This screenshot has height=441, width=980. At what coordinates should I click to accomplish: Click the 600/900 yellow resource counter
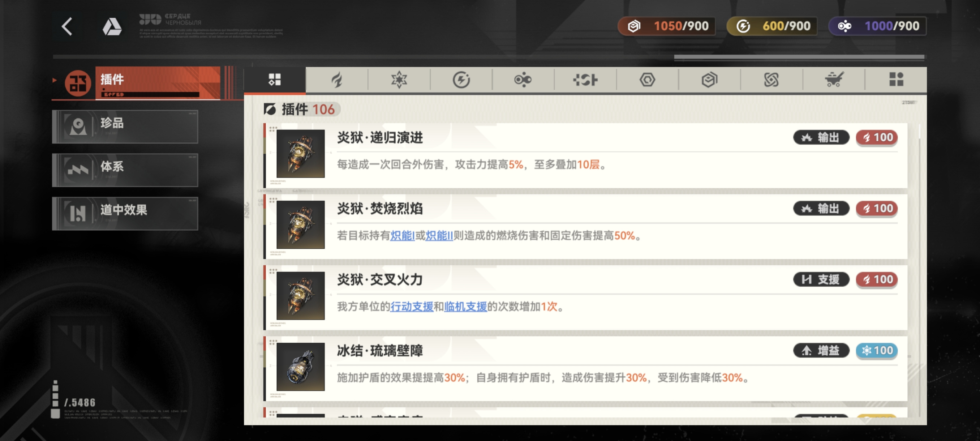click(x=772, y=26)
